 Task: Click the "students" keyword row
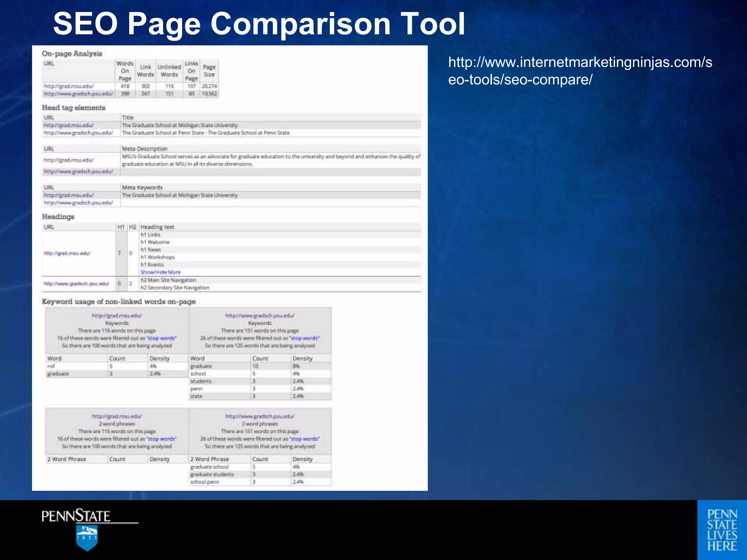(260, 381)
